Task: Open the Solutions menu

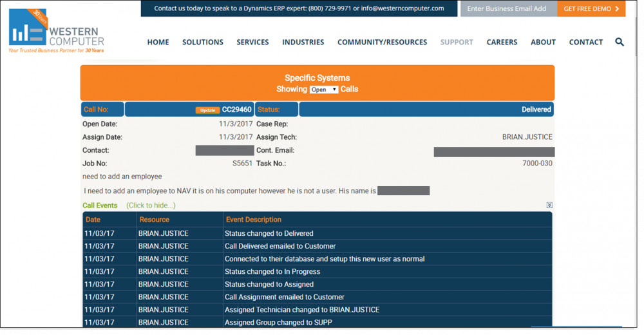Action: (x=202, y=42)
